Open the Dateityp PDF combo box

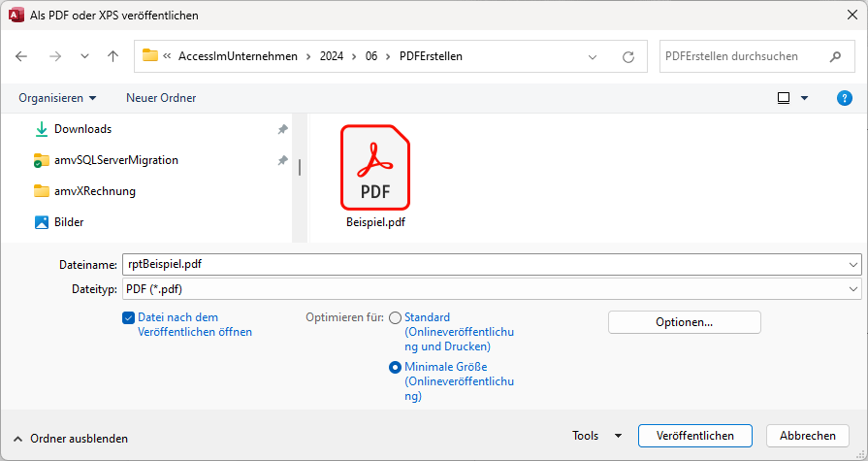click(492, 288)
